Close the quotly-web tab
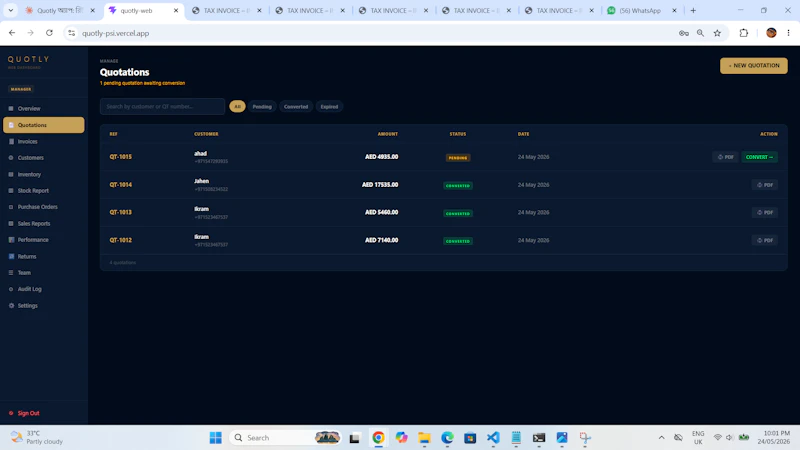Viewport: 800px width, 450px height. pos(176,10)
